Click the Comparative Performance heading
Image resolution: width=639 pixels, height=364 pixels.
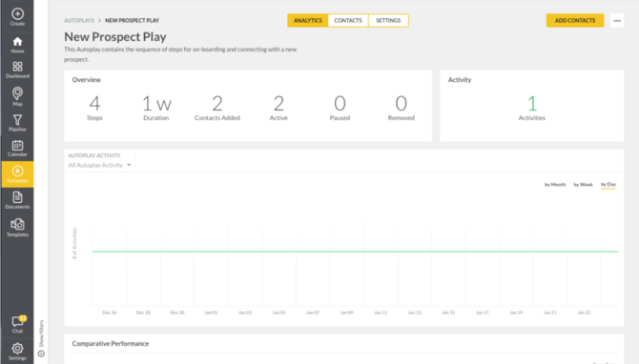click(111, 344)
